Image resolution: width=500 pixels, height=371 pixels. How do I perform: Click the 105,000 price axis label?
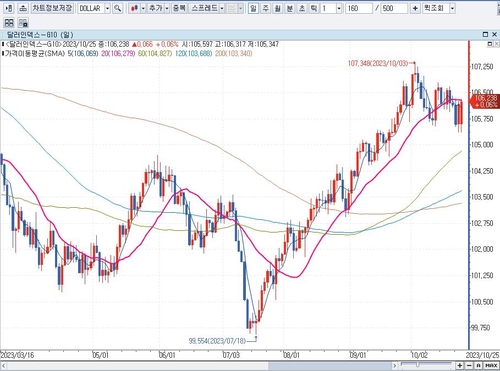click(482, 145)
